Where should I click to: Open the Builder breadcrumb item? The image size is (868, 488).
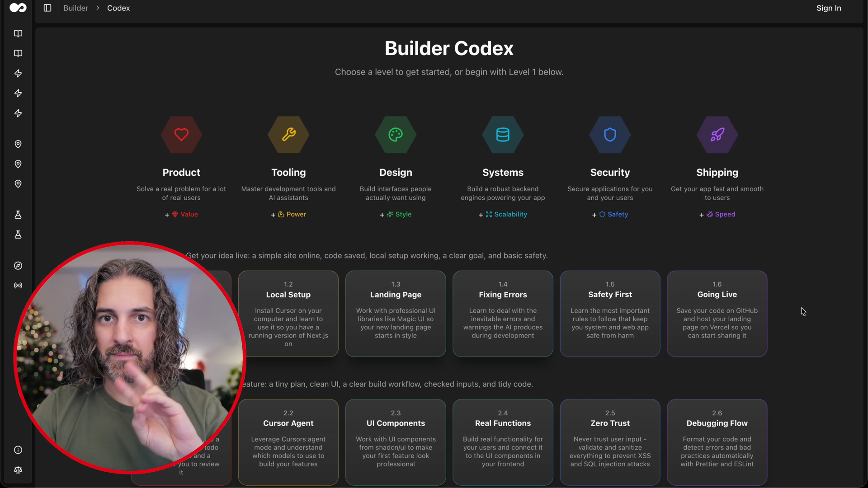point(75,8)
